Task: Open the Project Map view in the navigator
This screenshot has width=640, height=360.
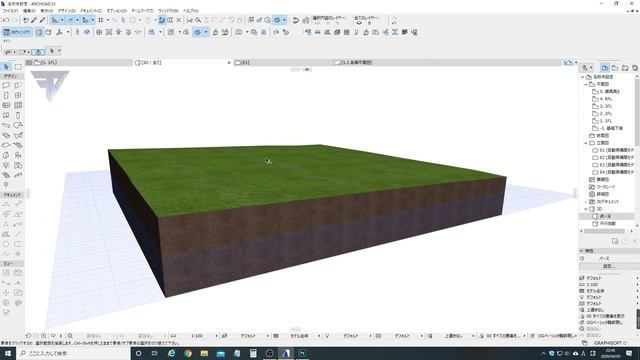Action: 604,68
